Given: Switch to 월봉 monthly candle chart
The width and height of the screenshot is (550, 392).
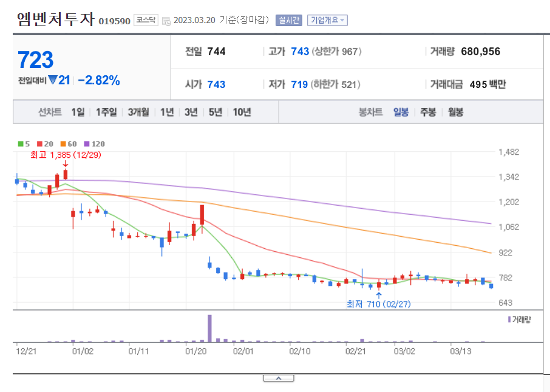Looking at the screenshot, I should pyautogui.click(x=456, y=112).
